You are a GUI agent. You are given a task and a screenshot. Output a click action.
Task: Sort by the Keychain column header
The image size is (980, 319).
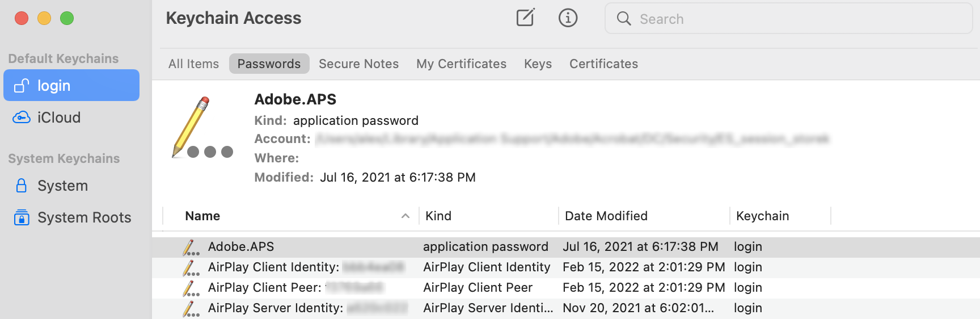[762, 216]
